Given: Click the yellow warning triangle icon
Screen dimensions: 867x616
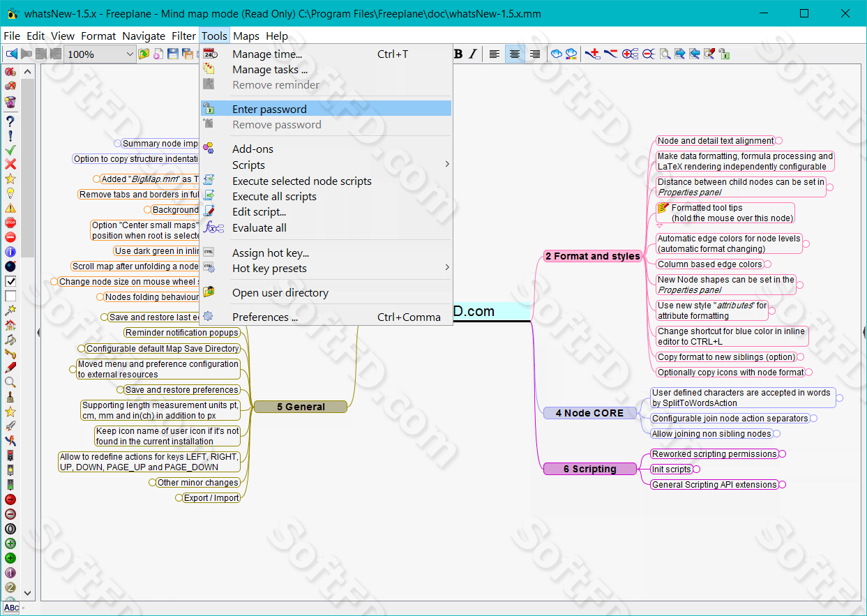Looking at the screenshot, I should [x=10, y=208].
